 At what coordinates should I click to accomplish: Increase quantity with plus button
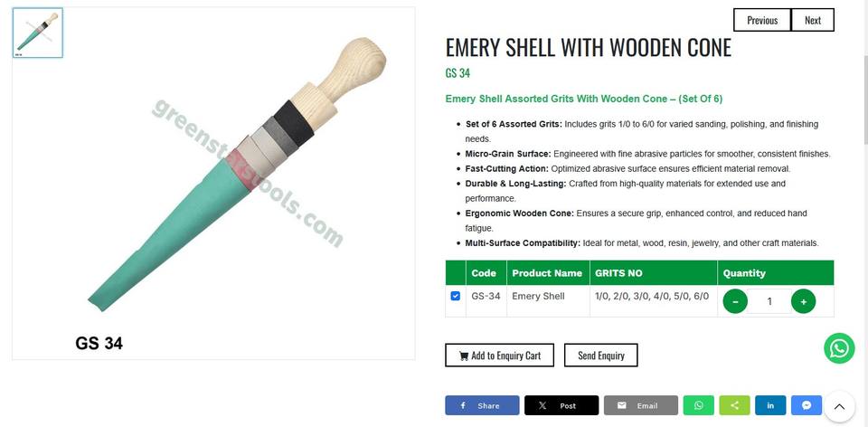click(x=803, y=301)
